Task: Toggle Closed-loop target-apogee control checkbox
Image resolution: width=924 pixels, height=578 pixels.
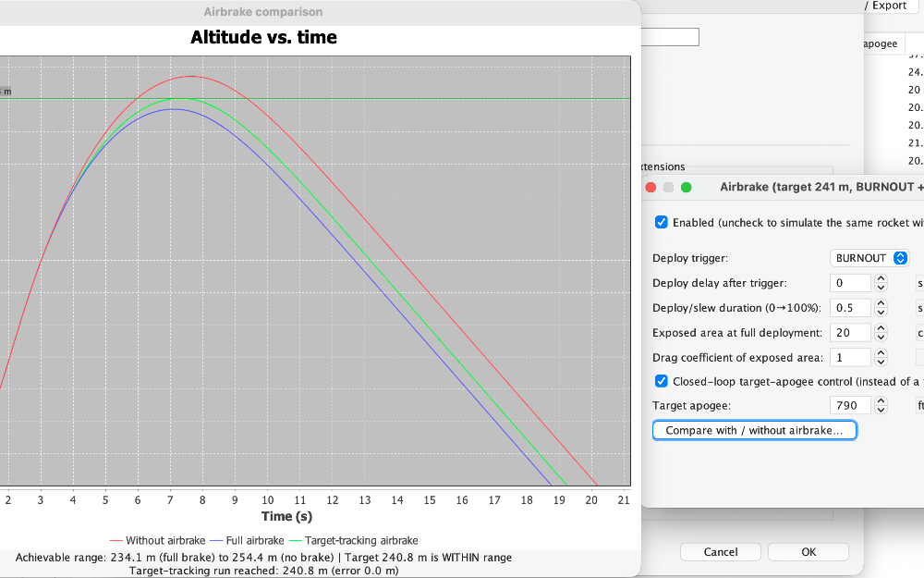Action: pyautogui.click(x=662, y=381)
